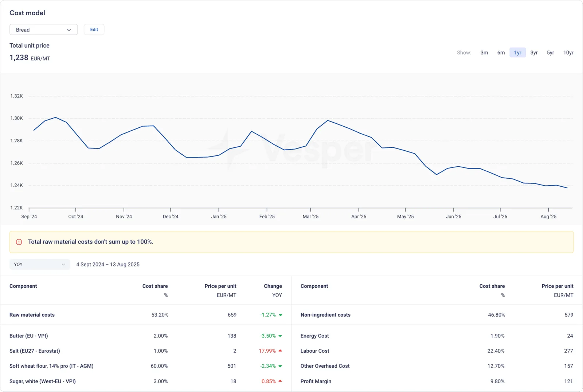Click the green down arrow beside -1.27%
This screenshot has height=392, width=583.
[281, 315]
